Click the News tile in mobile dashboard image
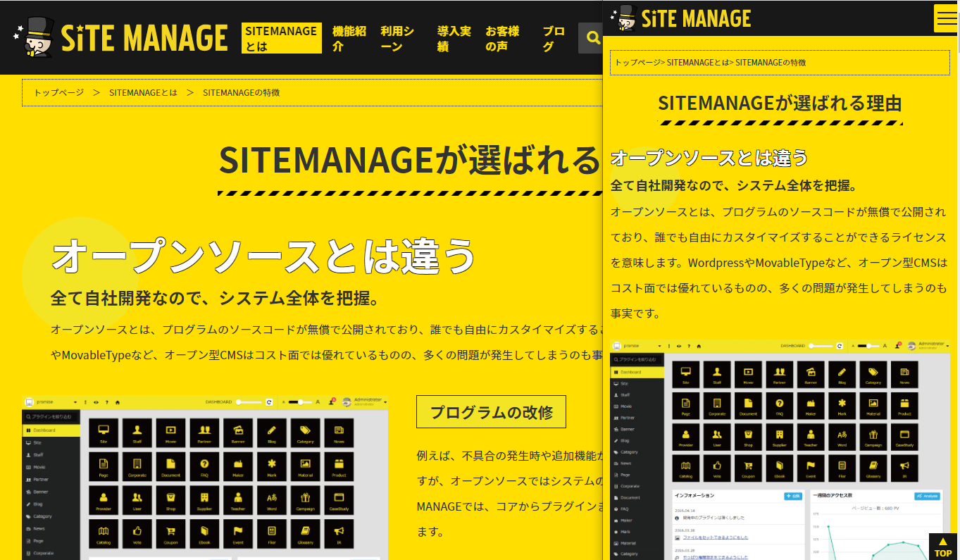Image resolution: width=960 pixels, height=560 pixels. tap(905, 375)
